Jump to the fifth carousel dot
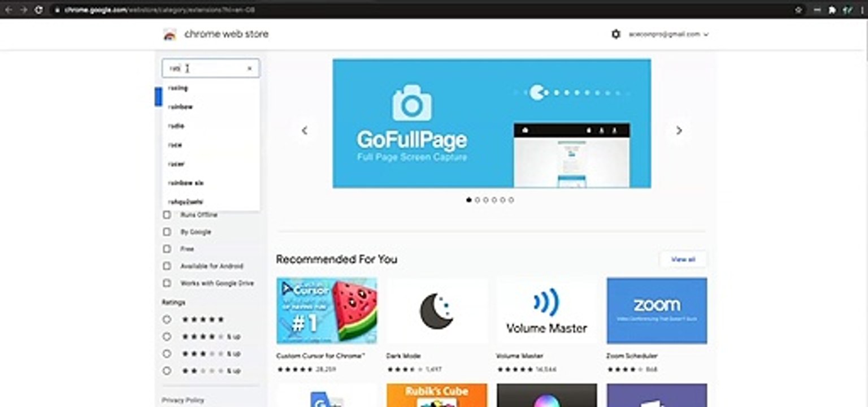868x407 pixels. (x=503, y=200)
